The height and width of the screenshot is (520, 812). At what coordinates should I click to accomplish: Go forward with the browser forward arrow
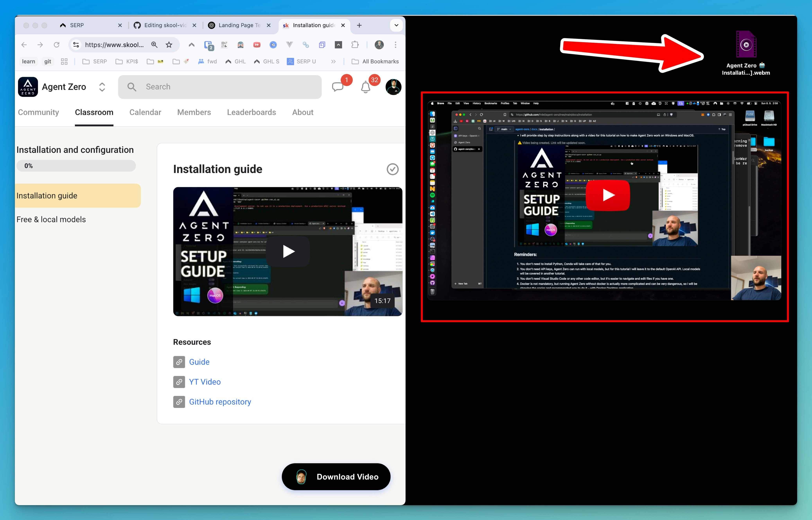point(40,45)
